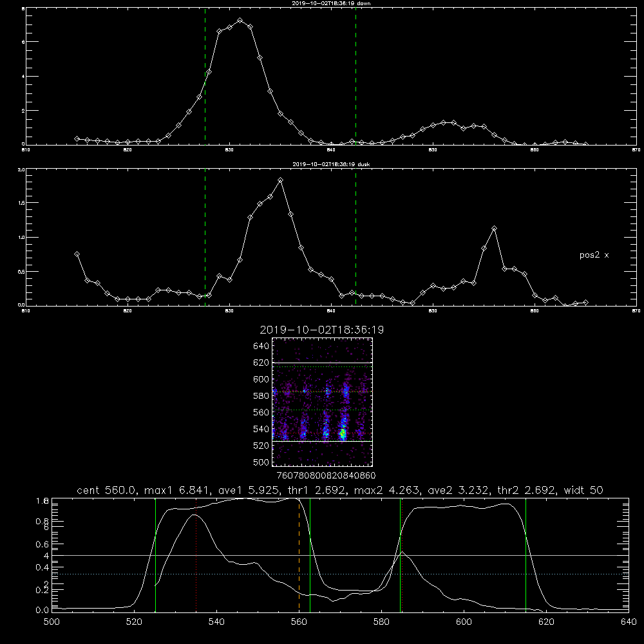Screen dimensions: 644x644
Task: Click the '640' label on bottom plot x-axis
Action: coord(629,622)
